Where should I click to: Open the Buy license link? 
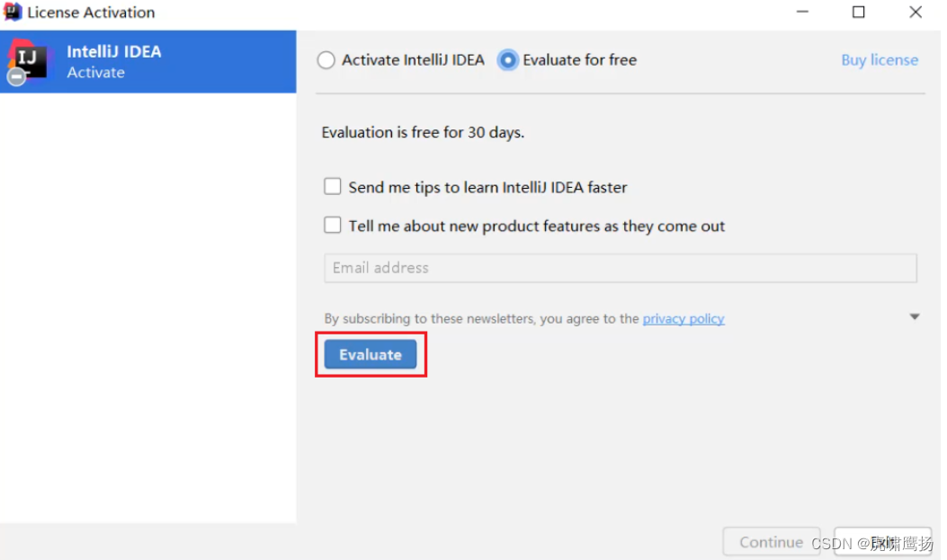[x=880, y=59]
